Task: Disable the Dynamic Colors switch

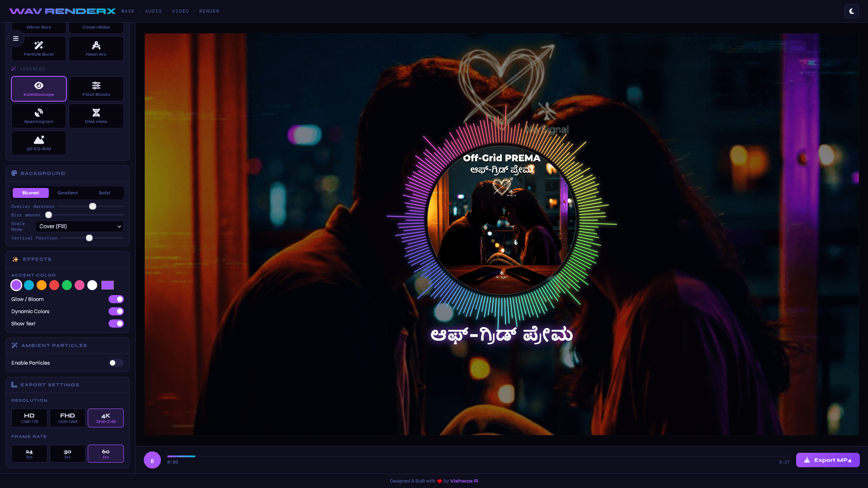Action: (x=116, y=311)
